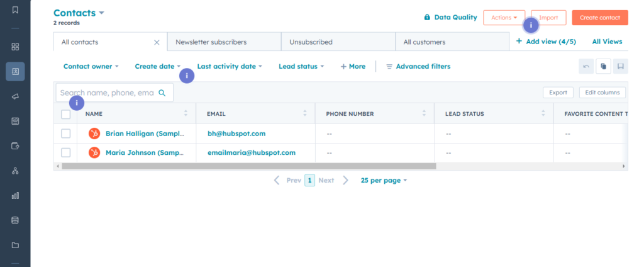644x267 pixels.
Task: Open the data management database icon
Action: point(15,220)
